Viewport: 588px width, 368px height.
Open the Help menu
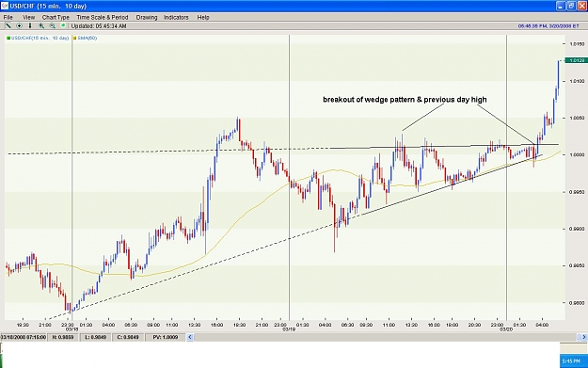(203, 17)
